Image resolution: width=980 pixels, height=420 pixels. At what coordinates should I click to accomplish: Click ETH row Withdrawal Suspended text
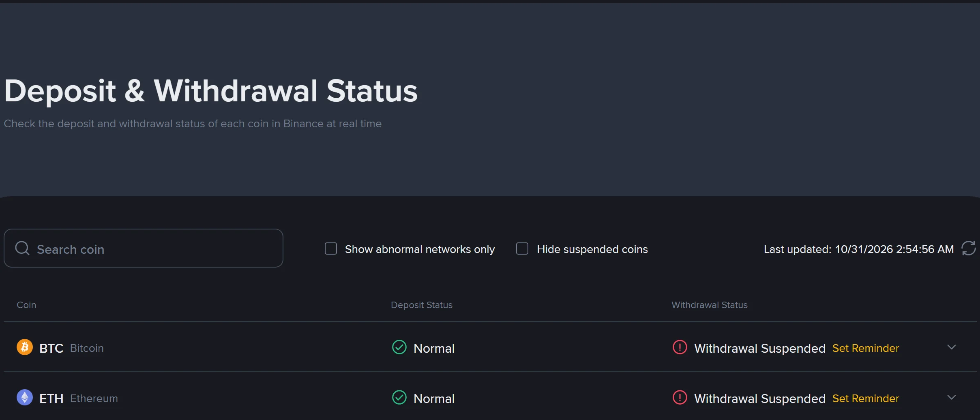tap(760, 399)
